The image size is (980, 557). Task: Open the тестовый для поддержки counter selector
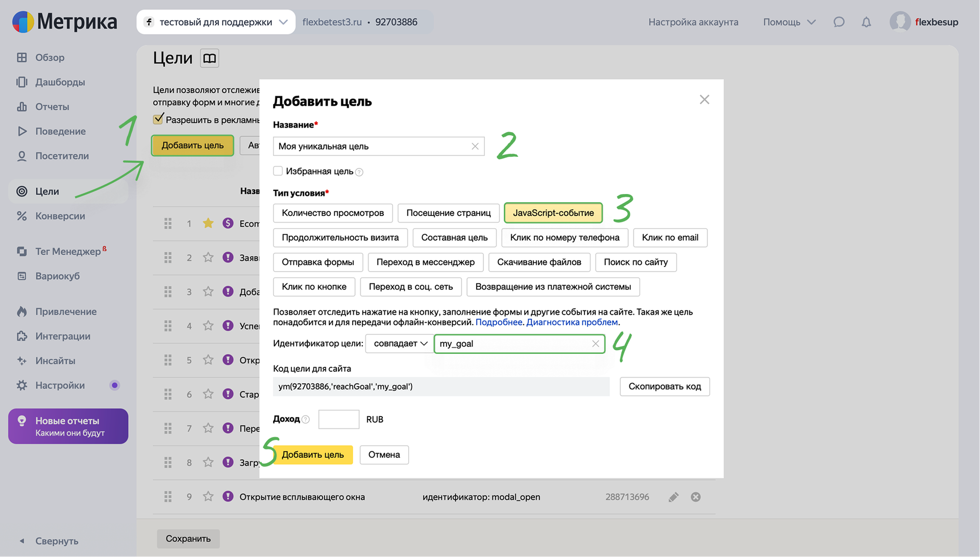(x=216, y=22)
